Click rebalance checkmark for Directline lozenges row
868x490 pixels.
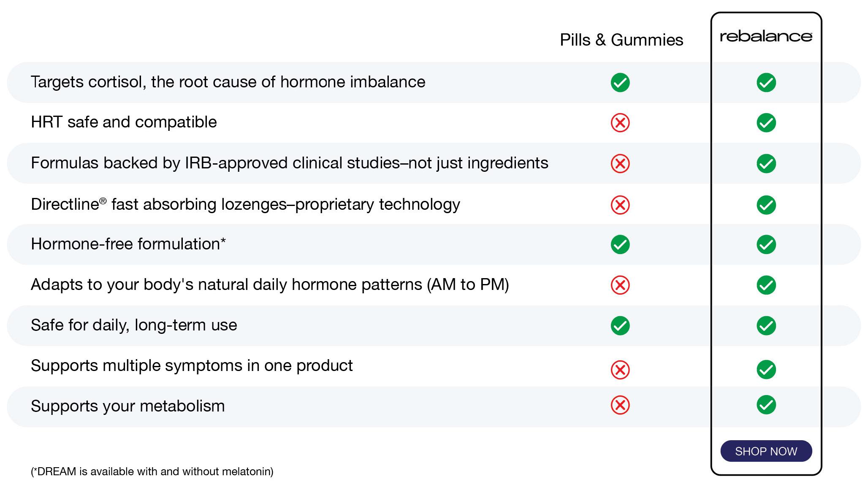pyautogui.click(x=766, y=205)
